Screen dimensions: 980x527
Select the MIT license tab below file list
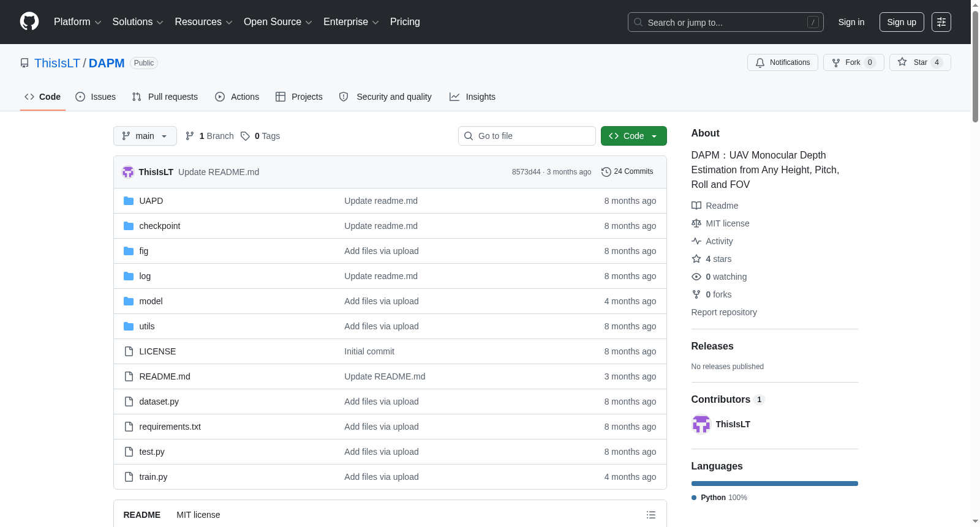[198, 515]
